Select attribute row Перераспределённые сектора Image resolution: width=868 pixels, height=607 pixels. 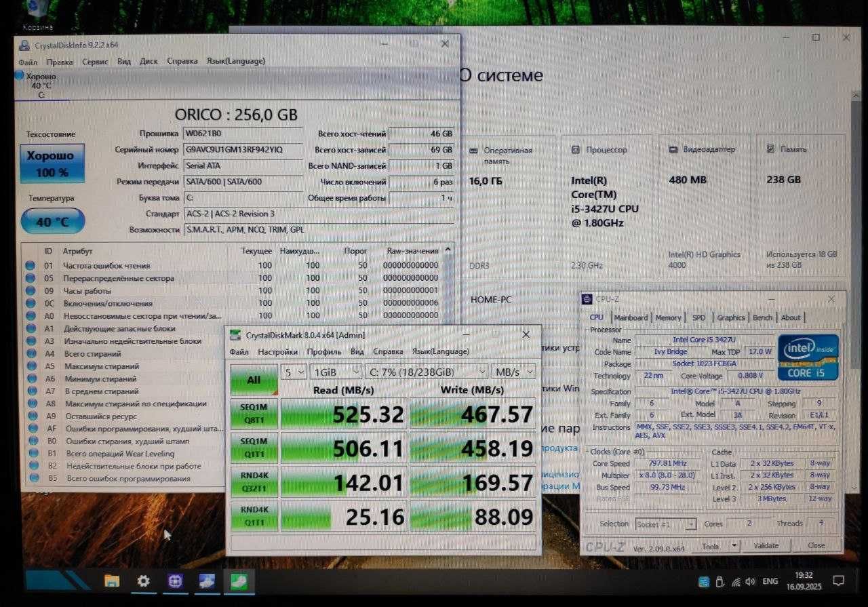coord(233,278)
